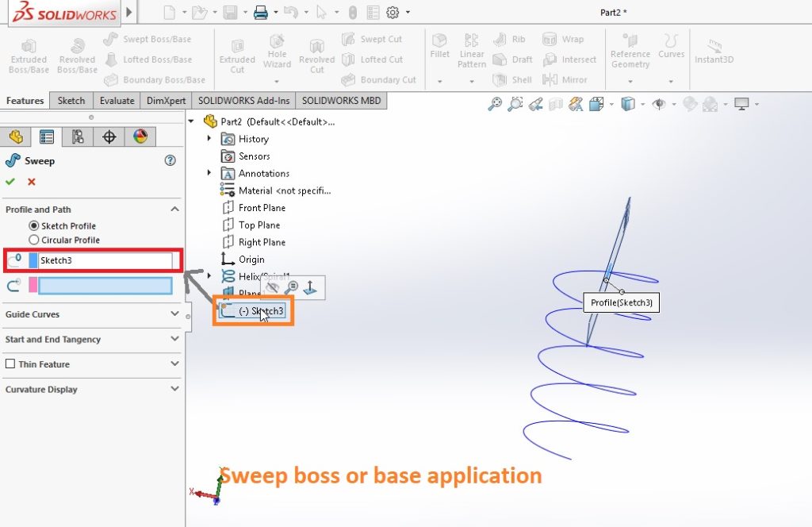Select the Intersect tool
This screenshot has height=527, width=812.
[x=569, y=60]
